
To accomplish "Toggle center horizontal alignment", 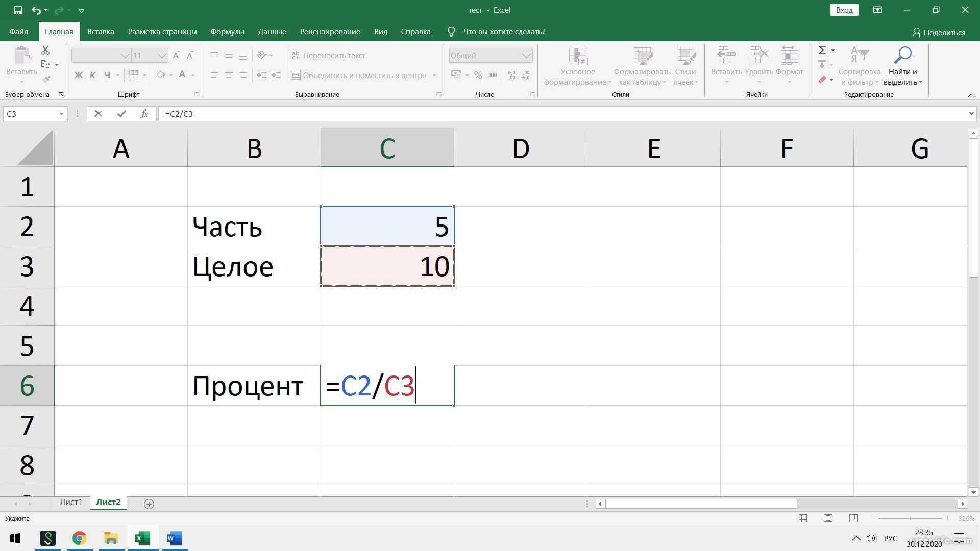I will 229,75.
